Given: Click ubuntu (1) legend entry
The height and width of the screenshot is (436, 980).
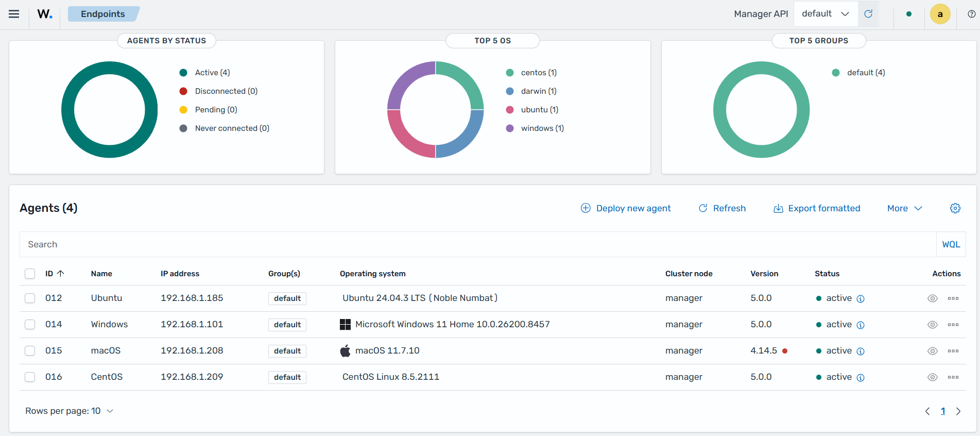Looking at the screenshot, I should pos(533,110).
